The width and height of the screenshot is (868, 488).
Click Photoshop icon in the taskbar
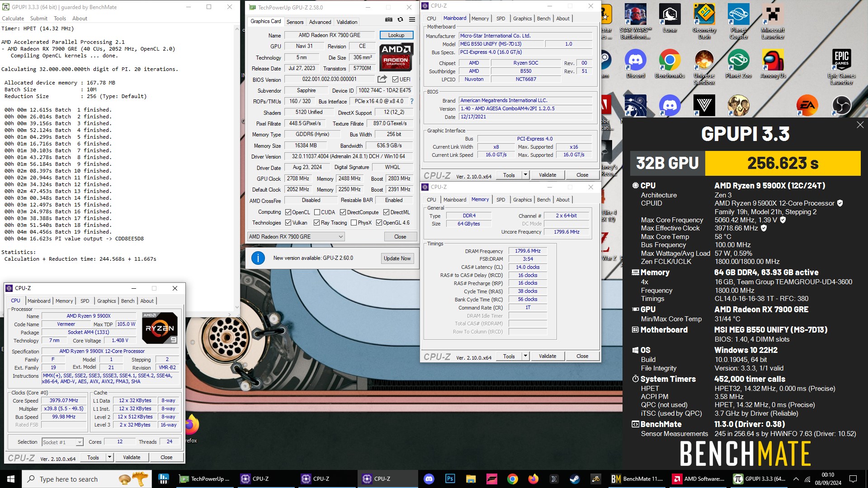point(450,479)
